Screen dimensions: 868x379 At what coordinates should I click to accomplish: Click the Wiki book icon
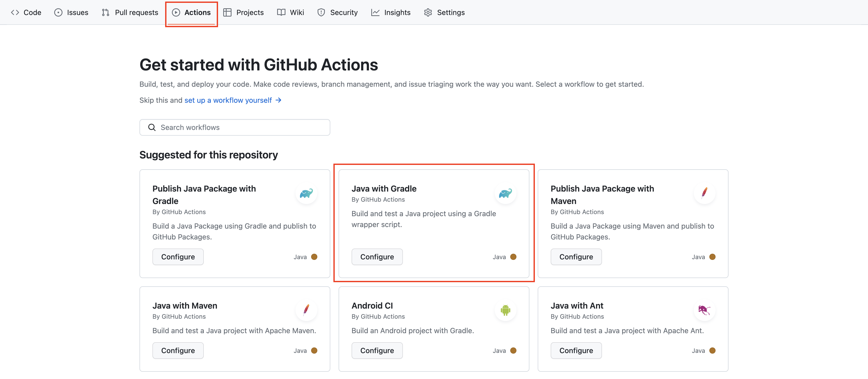pyautogui.click(x=281, y=12)
